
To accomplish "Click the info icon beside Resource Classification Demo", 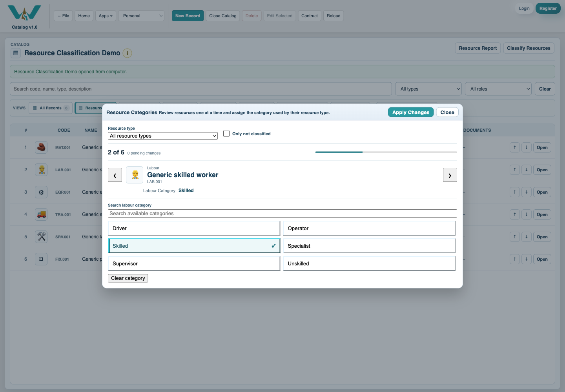I will click(127, 53).
